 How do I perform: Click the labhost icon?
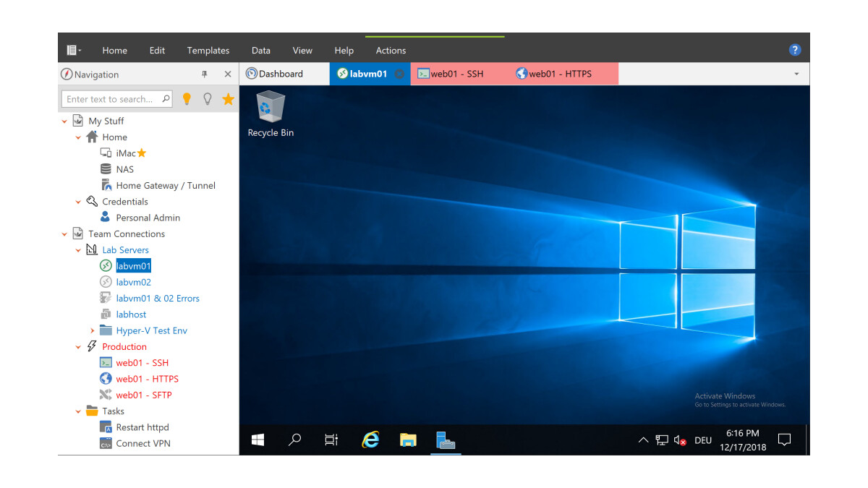106,314
